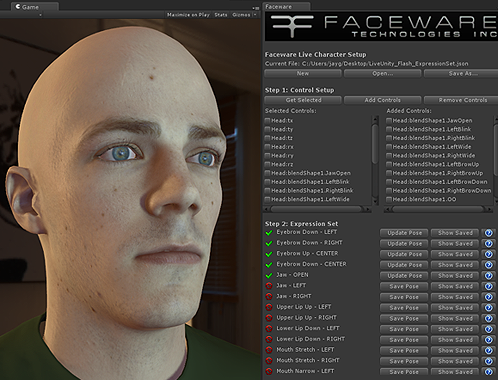Check the Head:ty selected control
498x380 pixels.
point(267,129)
